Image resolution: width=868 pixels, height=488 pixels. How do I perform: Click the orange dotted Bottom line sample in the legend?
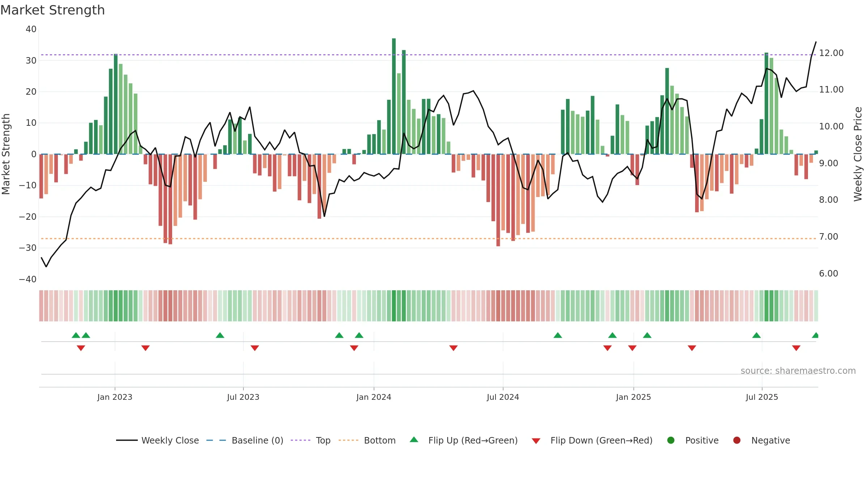[348, 440]
